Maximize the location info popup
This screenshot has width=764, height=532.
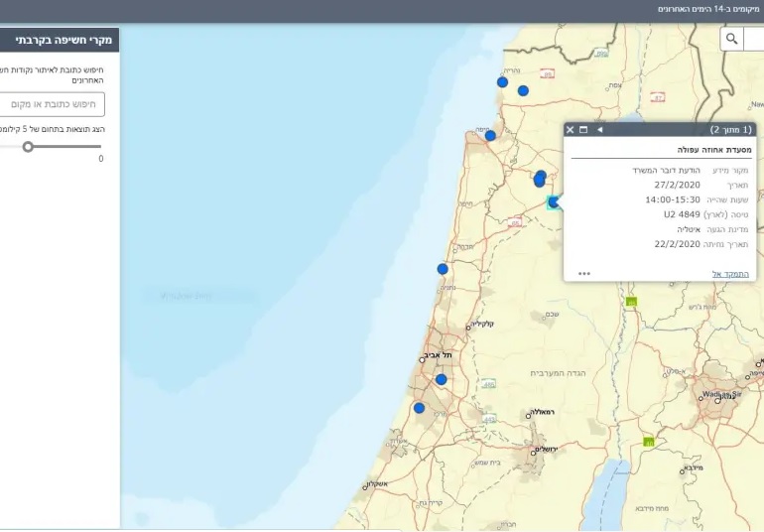pos(583,130)
